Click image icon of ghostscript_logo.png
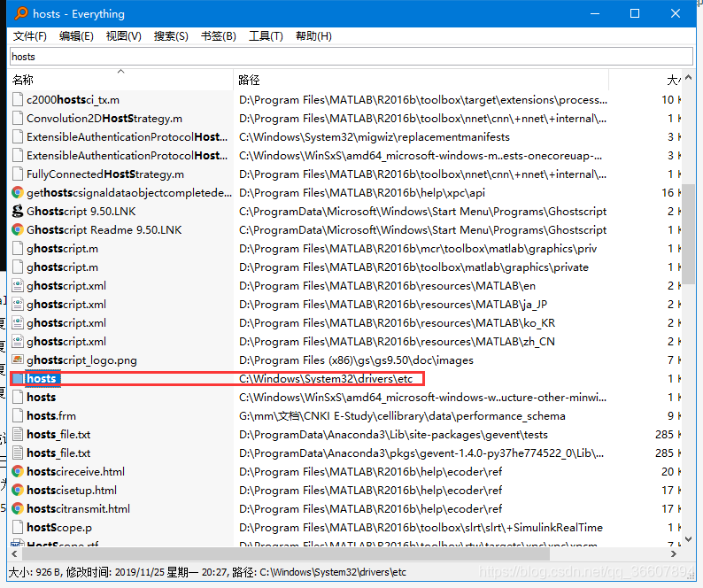 18,360
